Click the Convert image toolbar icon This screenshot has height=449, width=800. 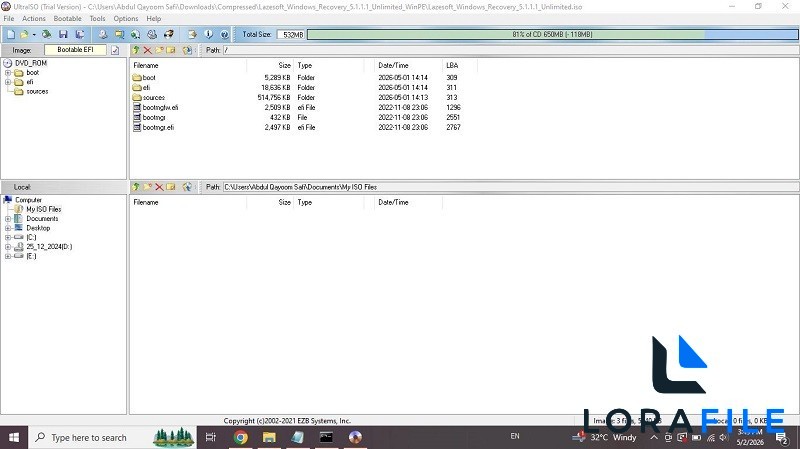pos(119,34)
